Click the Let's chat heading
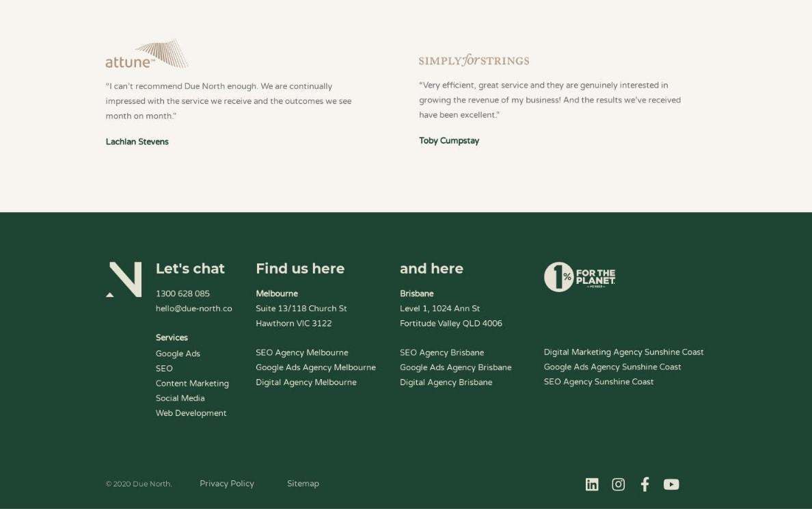812x509 pixels. pos(190,268)
